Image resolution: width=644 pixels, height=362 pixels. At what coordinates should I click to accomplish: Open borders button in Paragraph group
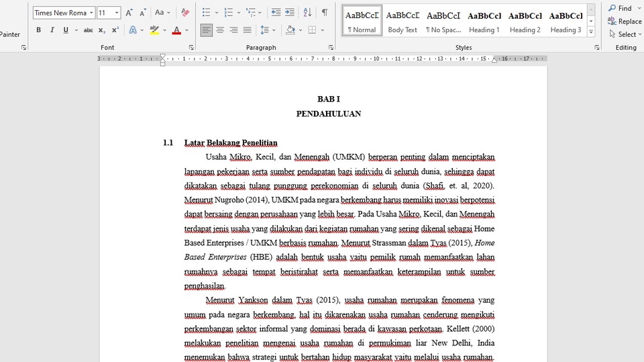pos(312,30)
